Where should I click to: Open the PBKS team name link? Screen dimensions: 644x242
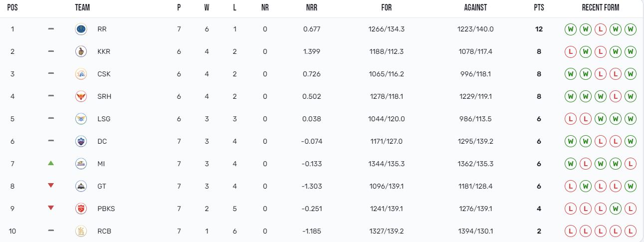point(106,209)
